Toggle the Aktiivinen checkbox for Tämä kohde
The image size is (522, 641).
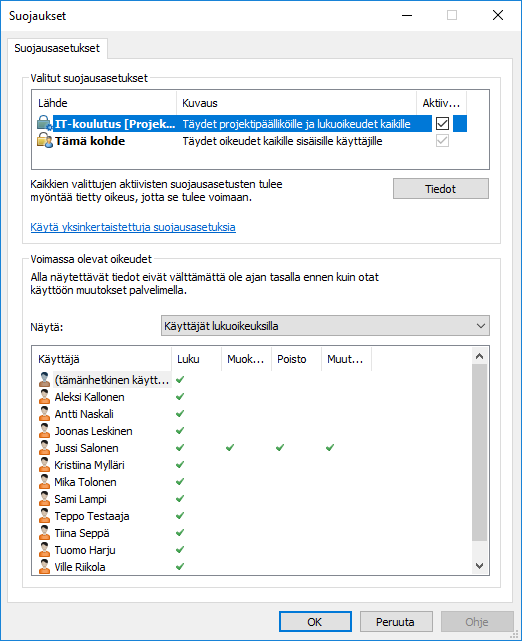[x=442, y=141]
